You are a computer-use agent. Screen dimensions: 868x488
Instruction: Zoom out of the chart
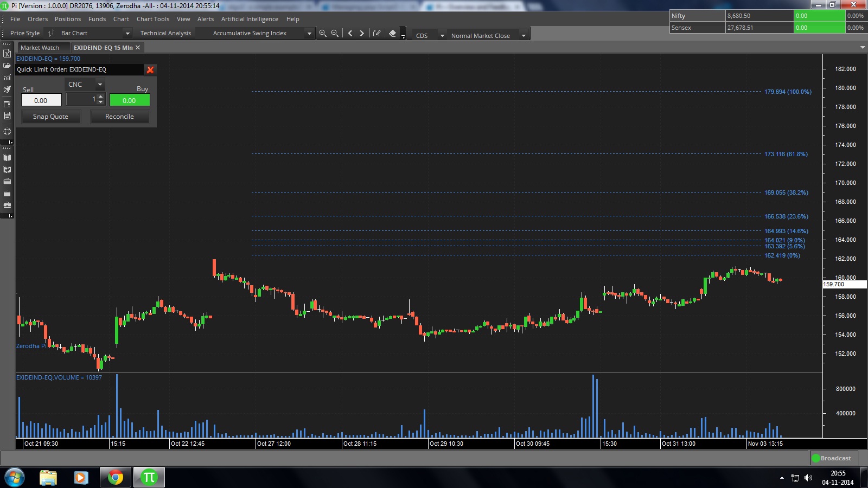click(335, 33)
